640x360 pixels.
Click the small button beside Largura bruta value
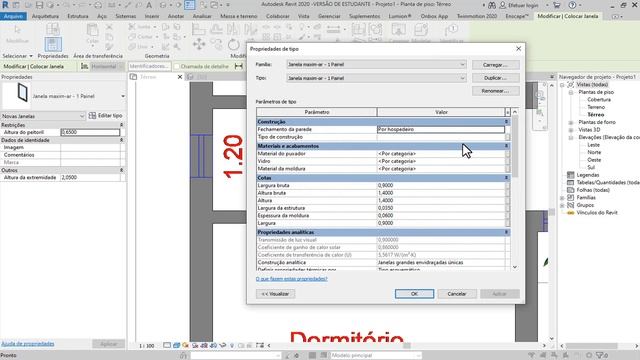click(507, 185)
